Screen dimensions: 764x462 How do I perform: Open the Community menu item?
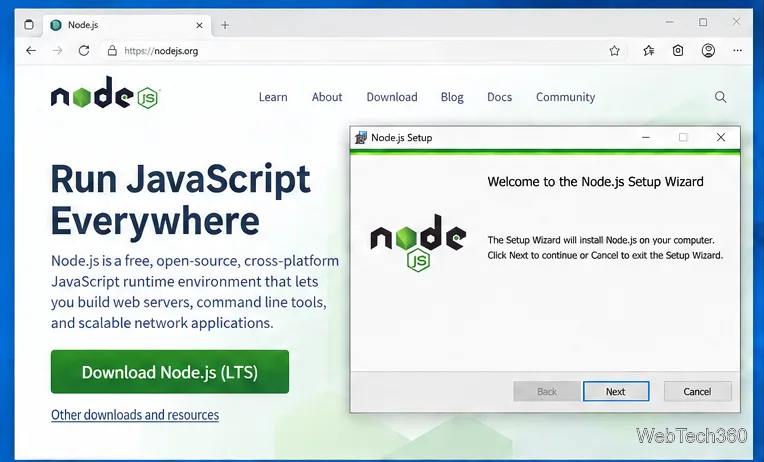[x=565, y=97]
